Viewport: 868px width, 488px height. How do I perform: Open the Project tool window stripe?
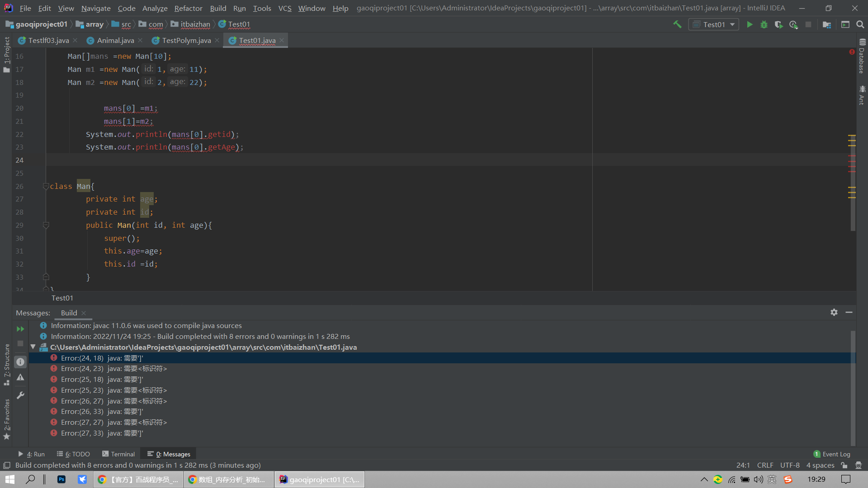point(6,54)
